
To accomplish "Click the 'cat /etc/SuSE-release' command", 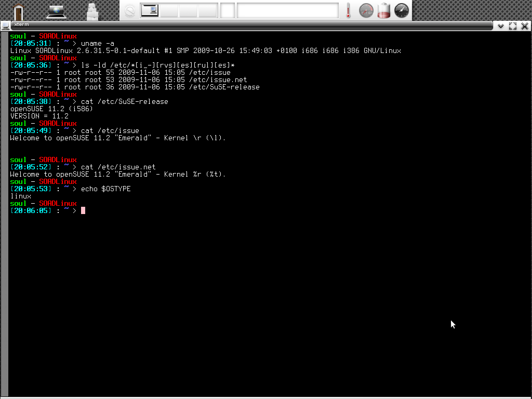I will point(125,102).
